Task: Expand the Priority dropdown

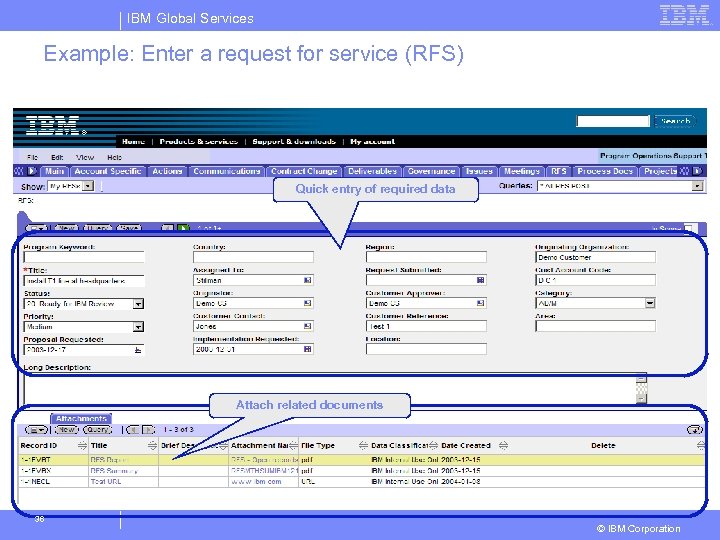Action: click(138, 327)
